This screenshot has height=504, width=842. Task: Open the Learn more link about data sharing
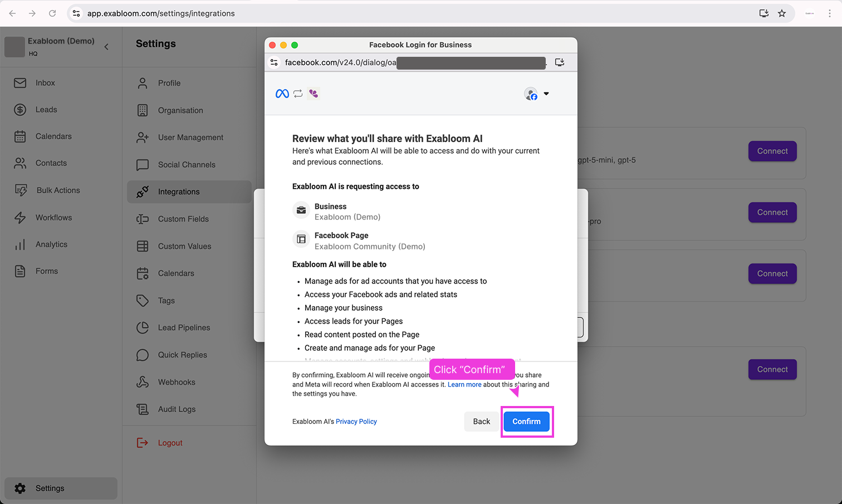(x=464, y=384)
